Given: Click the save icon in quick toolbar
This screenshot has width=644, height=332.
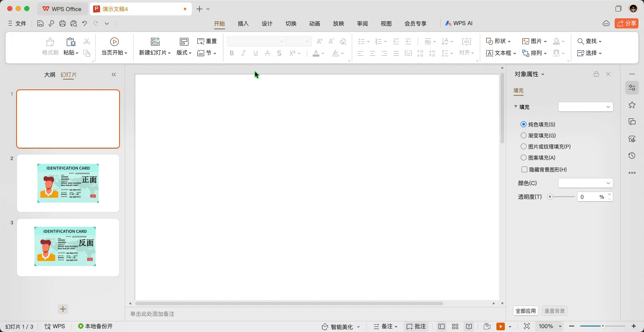Looking at the screenshot, I should pyautogui.click(x=40, y=24).
